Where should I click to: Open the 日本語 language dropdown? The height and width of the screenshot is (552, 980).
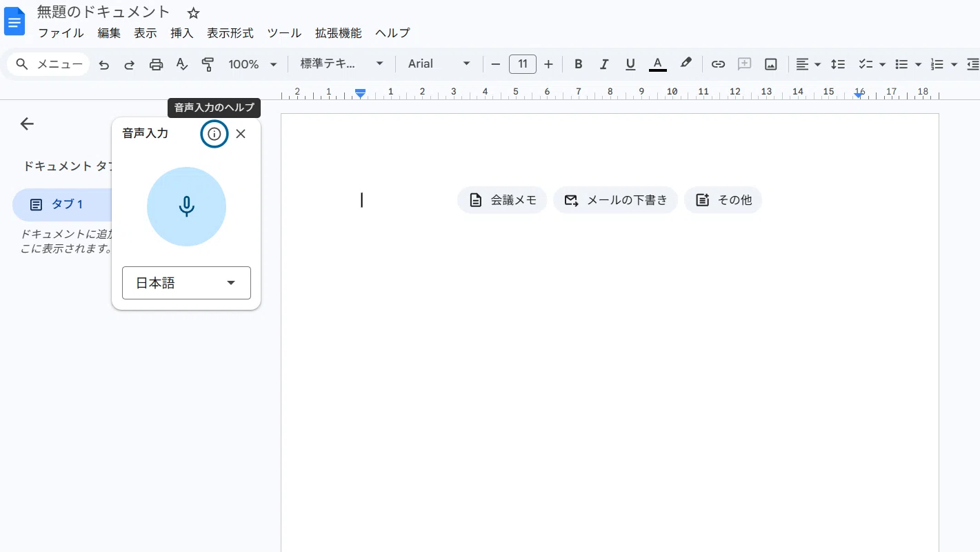click(186, 283)
